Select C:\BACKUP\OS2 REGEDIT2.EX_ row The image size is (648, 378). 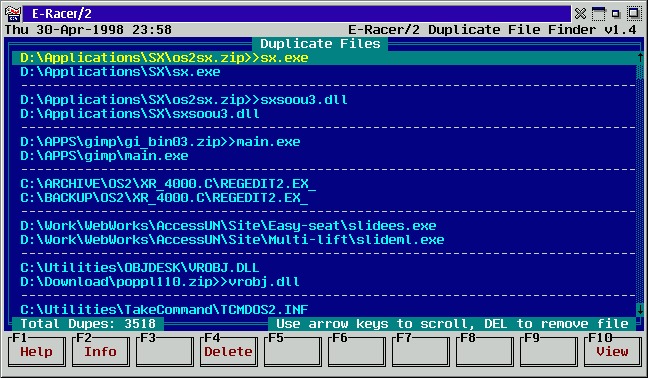point(324,198)
